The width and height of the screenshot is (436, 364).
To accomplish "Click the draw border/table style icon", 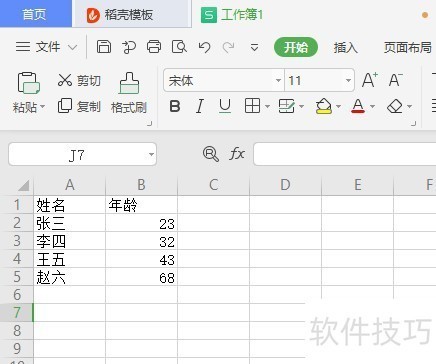I will [286, 106].
